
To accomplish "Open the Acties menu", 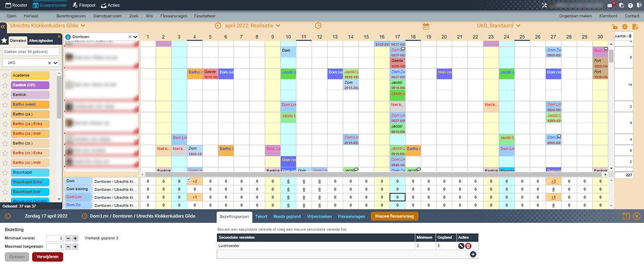I will coord(110,5).
